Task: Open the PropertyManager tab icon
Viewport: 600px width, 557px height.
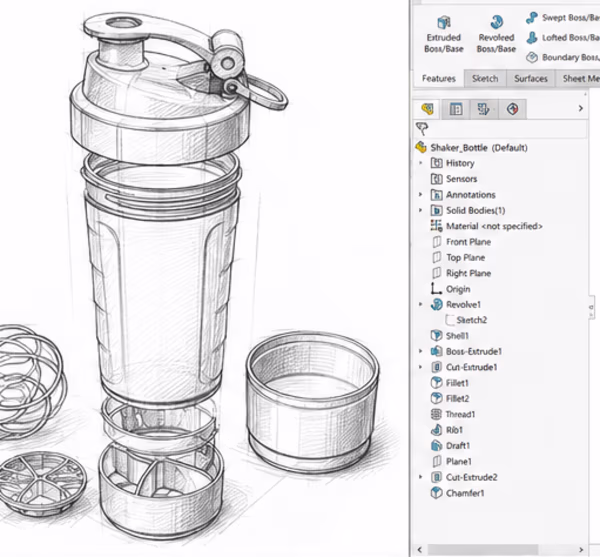Action: pos(455,109)
